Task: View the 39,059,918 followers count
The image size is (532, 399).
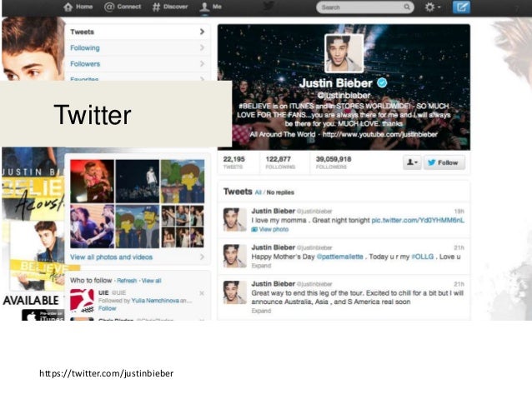Action: [x=334, y=162]
